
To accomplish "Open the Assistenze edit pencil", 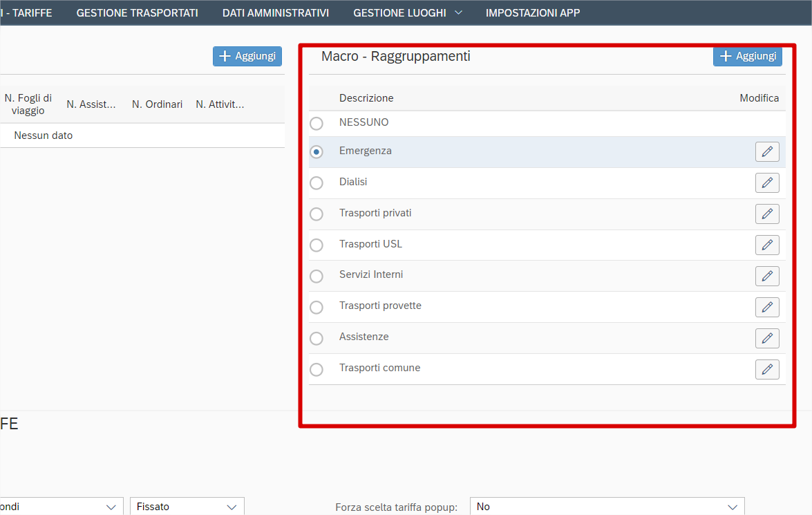I will pyautogui.click(x=767, y=339).
